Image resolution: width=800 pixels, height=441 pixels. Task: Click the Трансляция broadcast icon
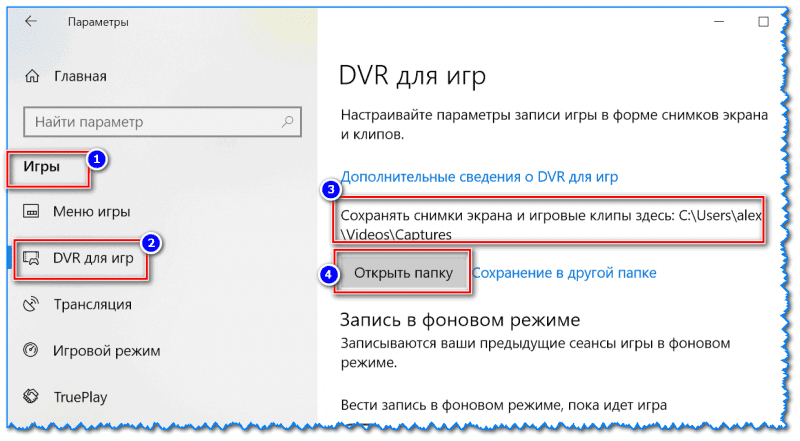(31, 304)
